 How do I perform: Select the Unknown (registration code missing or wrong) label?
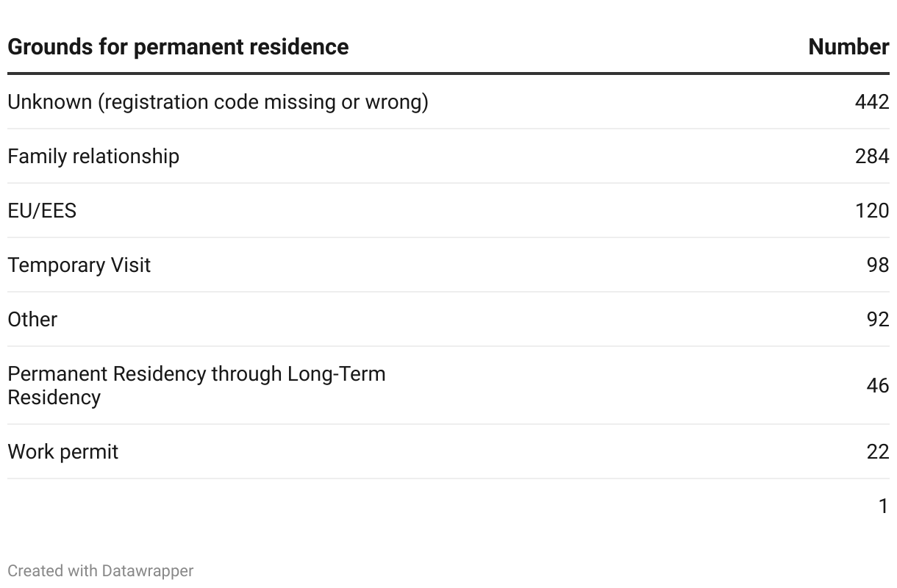(218, 102)
